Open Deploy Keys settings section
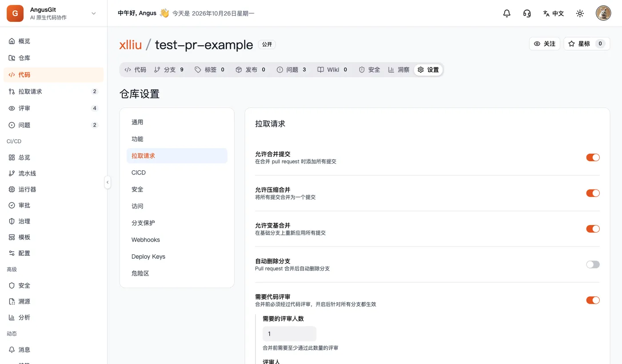 coord(177,257)
